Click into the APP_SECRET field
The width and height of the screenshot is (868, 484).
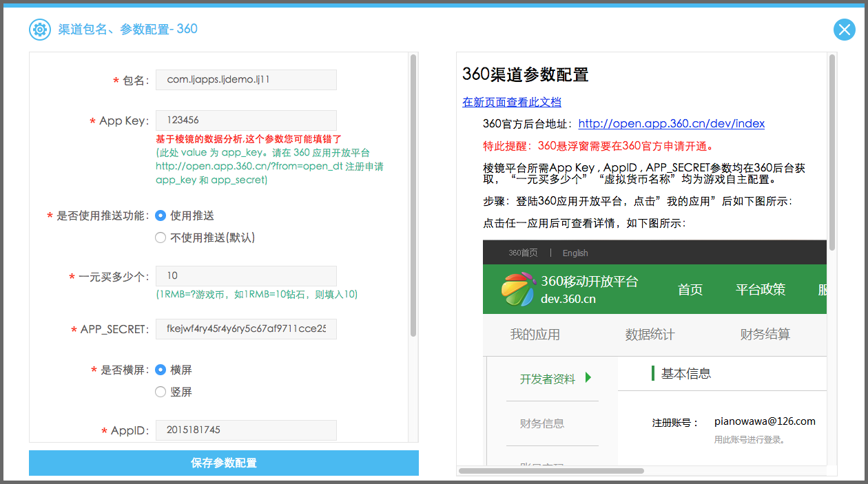246,329
